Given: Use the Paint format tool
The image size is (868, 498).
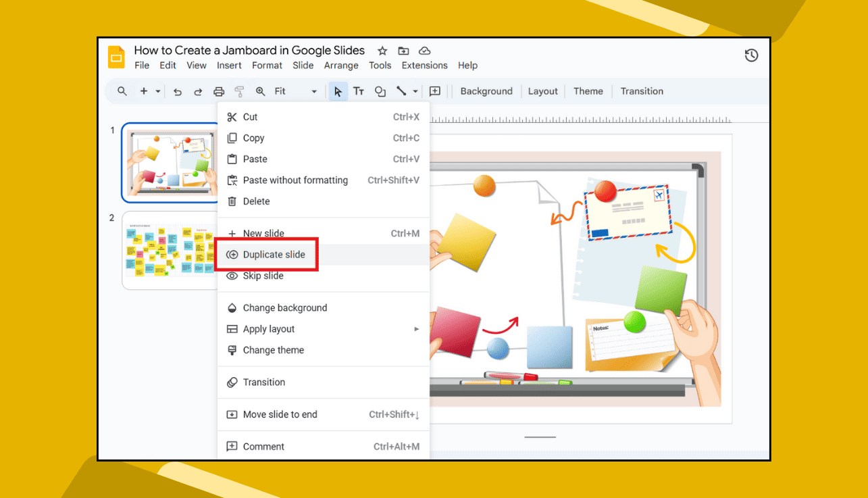Looking at the screenshot, I should [239, 91].
